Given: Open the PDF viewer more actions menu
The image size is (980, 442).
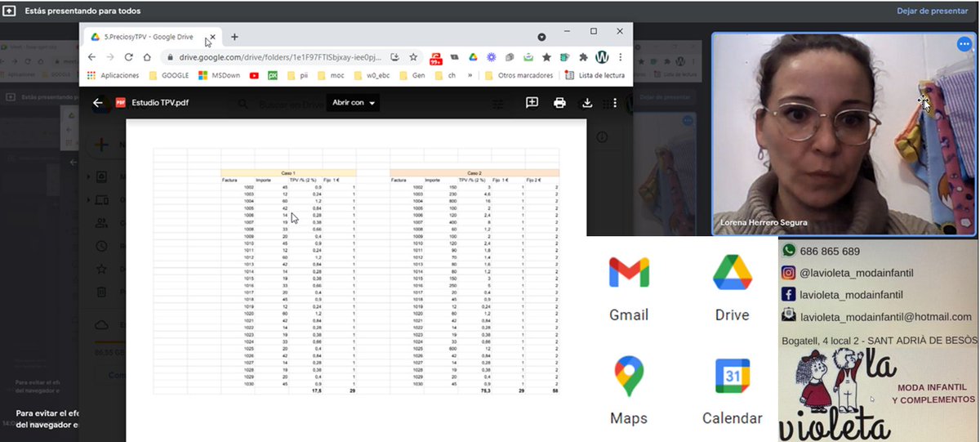Looking at the screenshot, I should click(x=614, y=103).
